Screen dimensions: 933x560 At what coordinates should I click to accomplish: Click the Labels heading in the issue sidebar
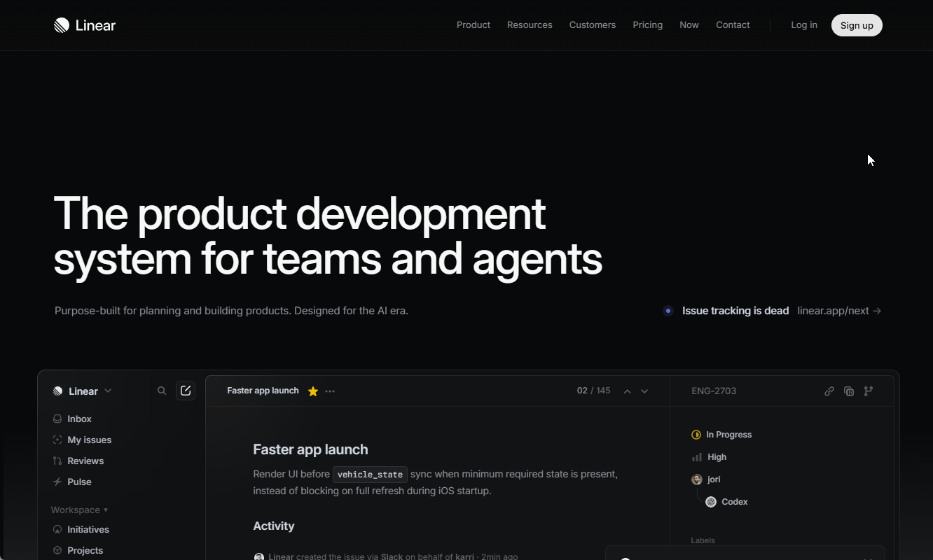coord(703,540)
